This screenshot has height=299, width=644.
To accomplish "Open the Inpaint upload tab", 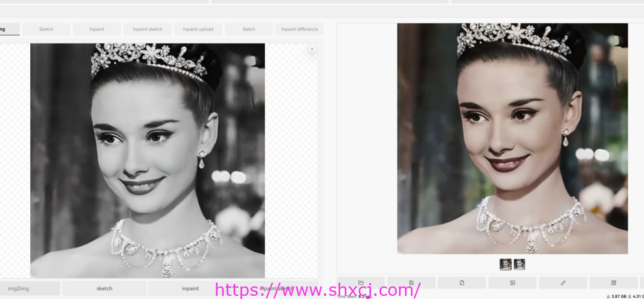I will [x=198, y=29].
